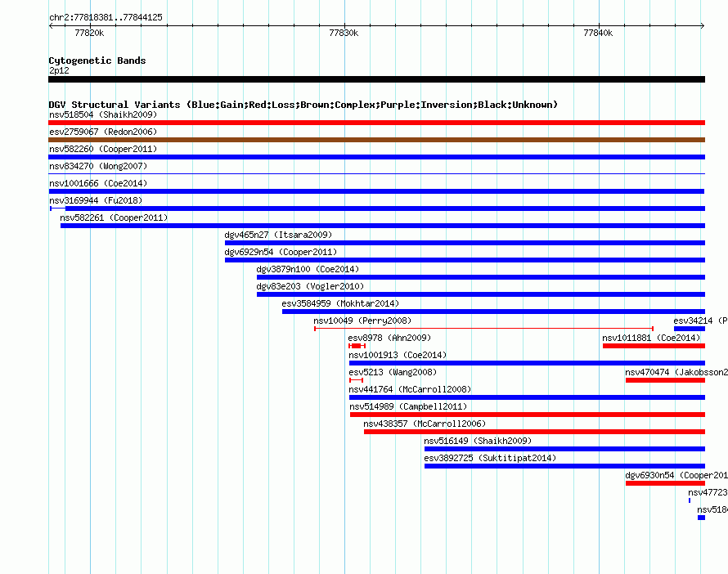Image resolution: width=728 pixels, height=574 pixels.
Task: Open the nsv582260 (Cooper2011) variant label
Action: tap(103, 149)
